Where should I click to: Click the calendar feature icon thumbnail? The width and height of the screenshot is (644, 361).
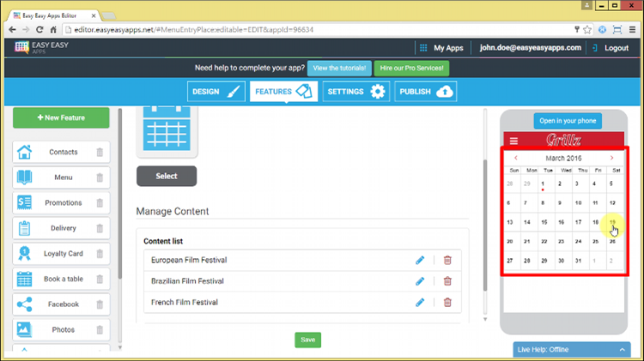pos(167,129)
